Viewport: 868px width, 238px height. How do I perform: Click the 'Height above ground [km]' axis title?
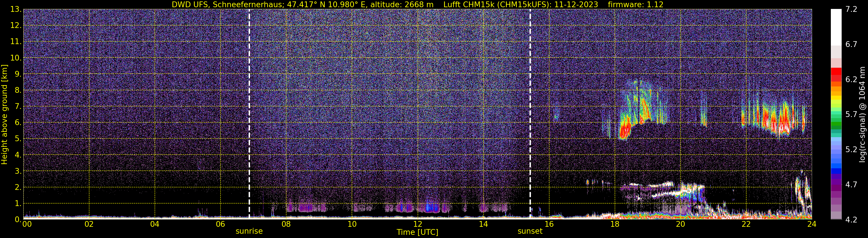(x=4, y=114)
